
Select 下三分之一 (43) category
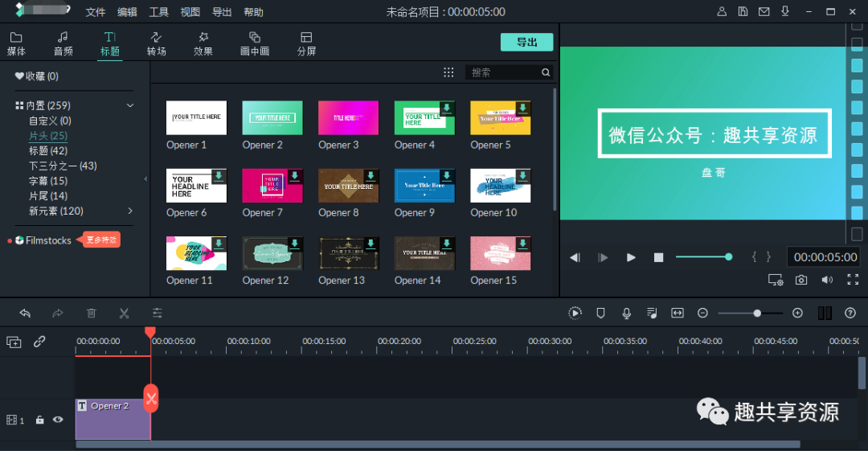pos(63,165)
